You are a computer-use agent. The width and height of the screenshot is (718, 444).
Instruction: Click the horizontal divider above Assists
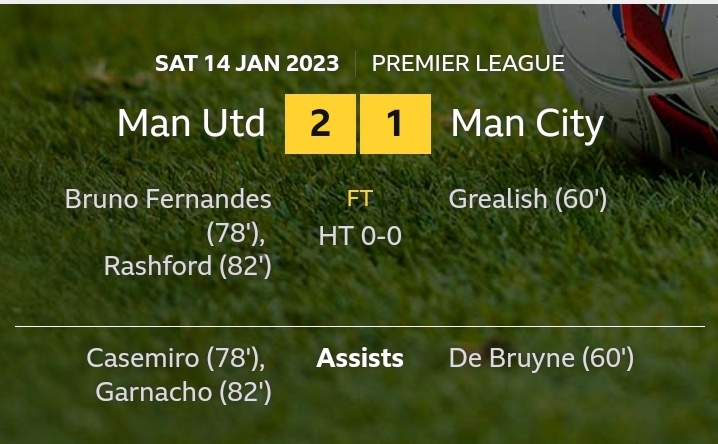(x=359, y=326)
